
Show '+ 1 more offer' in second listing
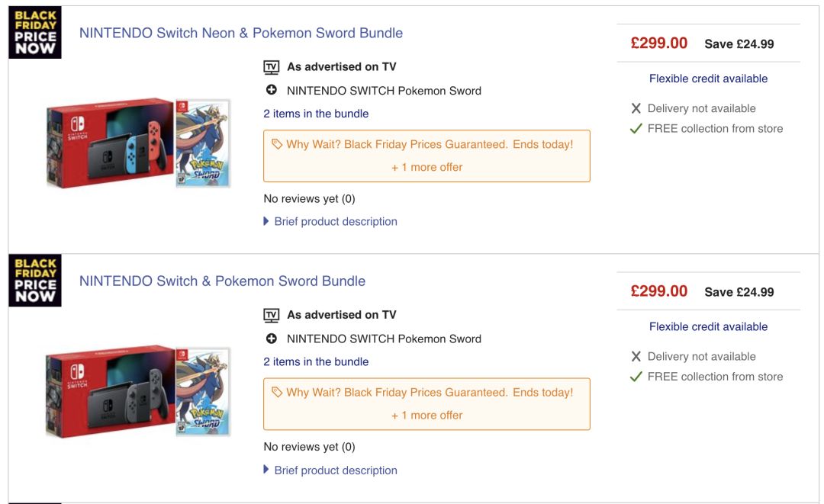(x=426, y=416)
